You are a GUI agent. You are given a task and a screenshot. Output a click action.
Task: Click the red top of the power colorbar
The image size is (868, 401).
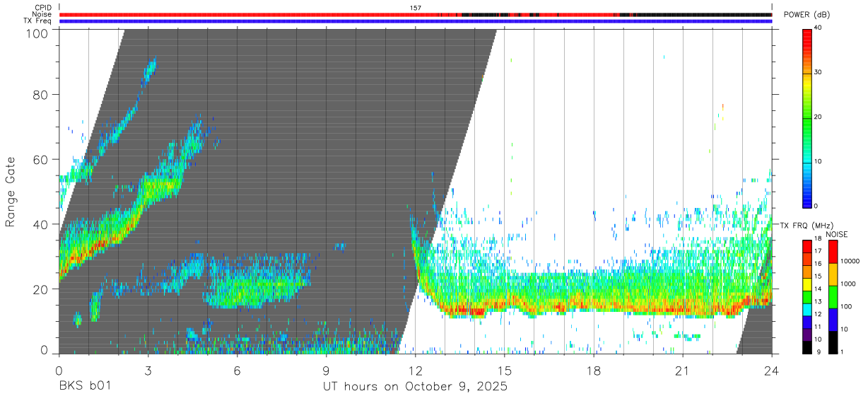coord(807,39)
